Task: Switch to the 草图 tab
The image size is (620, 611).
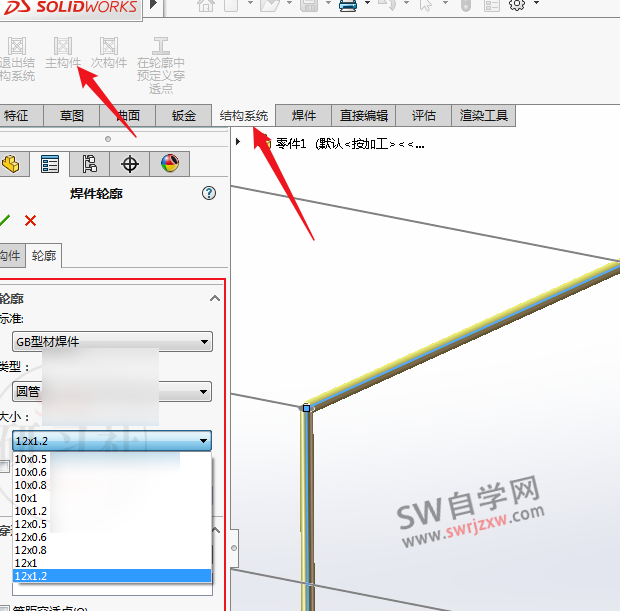Action: [72, 115]
